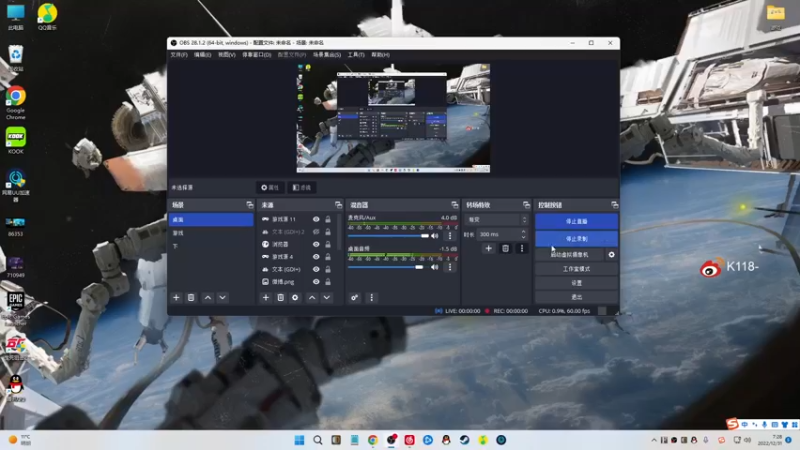Viewport: 800px width, 450px height.
Task: Move the scene up in the list
Action: [x=208, y=297]
